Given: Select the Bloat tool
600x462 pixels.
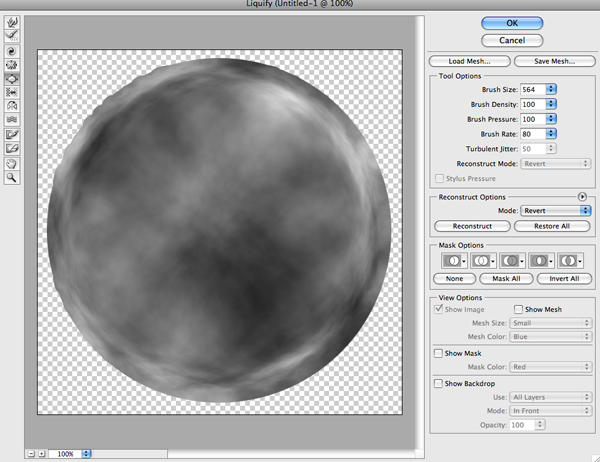Looking at the screenshot, I should click(12, 79).
